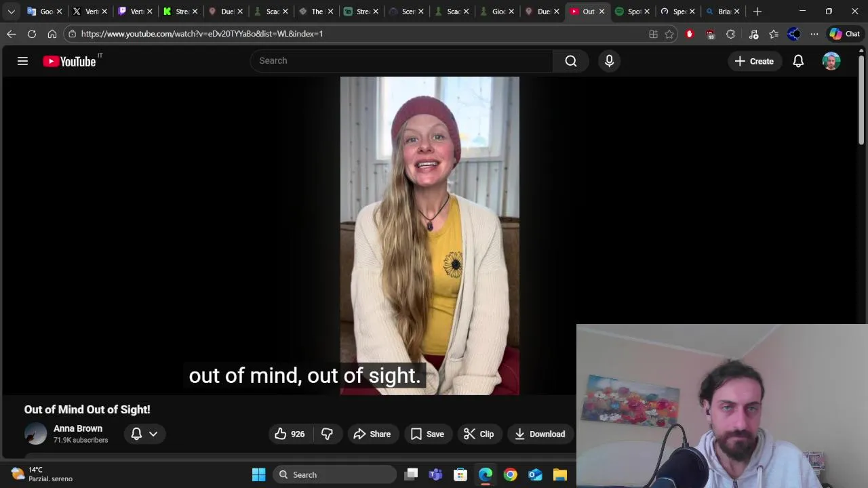Click the video player to pause
868x488 pixels.
[430, 235]
